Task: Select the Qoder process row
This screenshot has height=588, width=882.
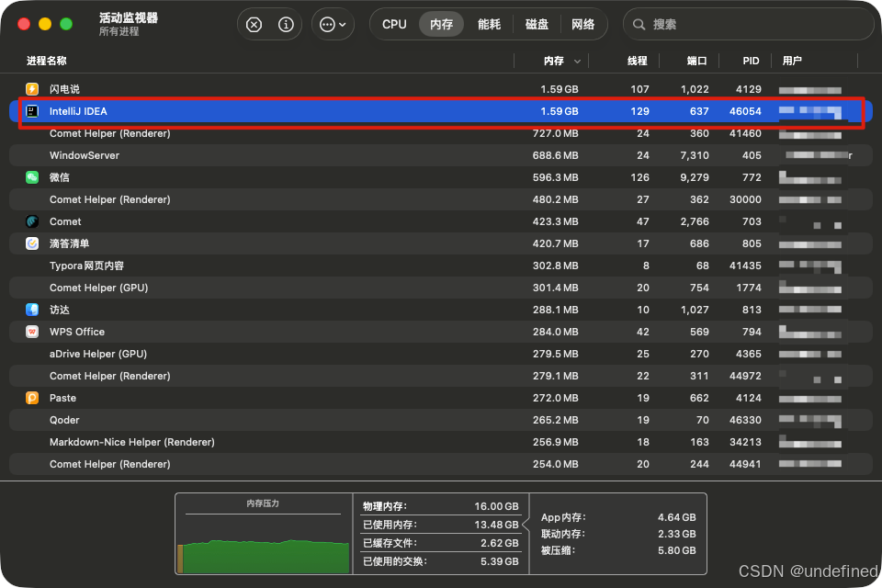Action: coord(441,420)
